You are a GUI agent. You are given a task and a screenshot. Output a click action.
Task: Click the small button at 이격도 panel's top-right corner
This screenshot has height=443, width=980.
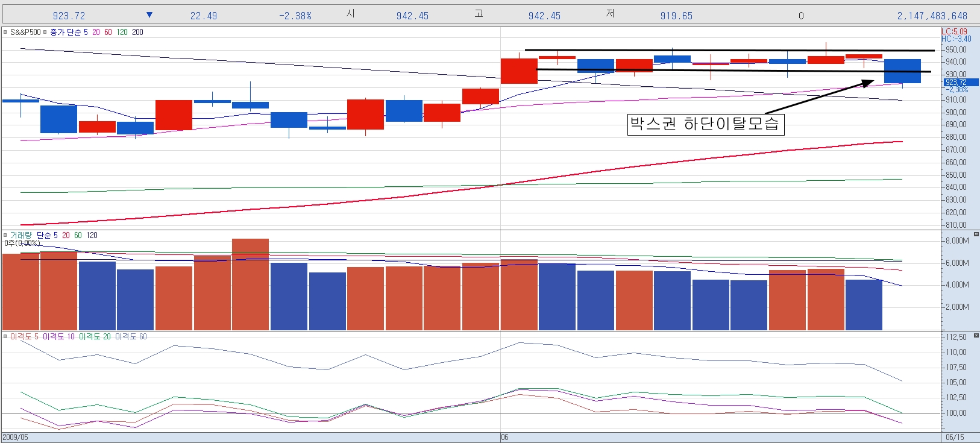click(976, 335)
